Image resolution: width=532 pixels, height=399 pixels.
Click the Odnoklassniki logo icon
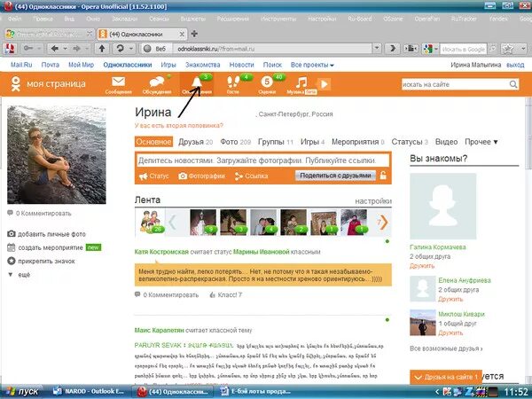15,84
